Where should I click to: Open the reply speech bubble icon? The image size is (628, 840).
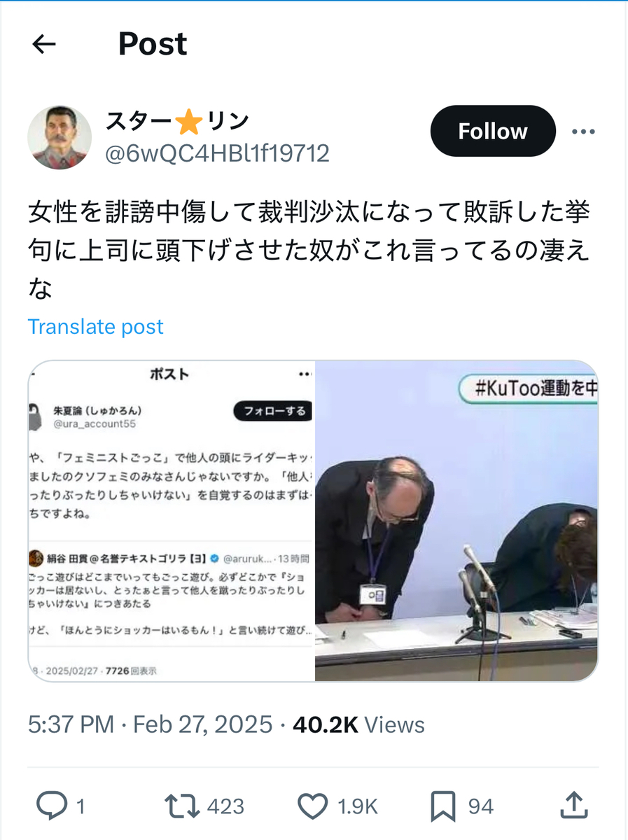point(52,806)
